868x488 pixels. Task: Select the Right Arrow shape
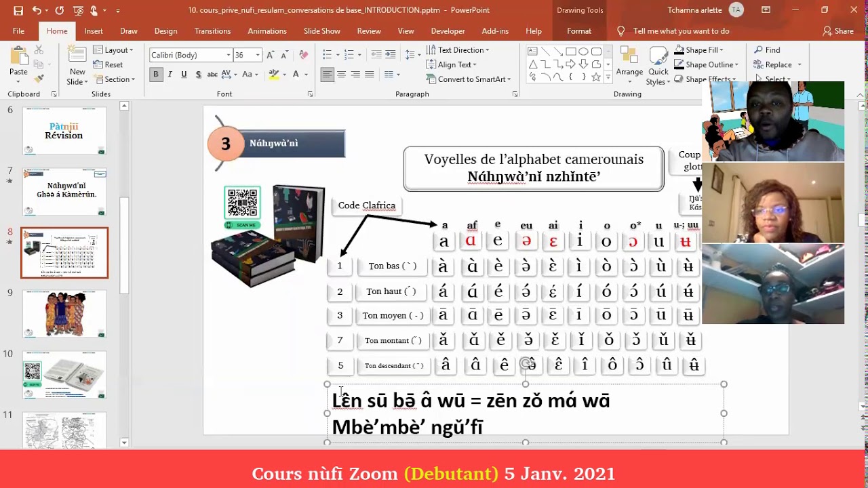(570, 64)
